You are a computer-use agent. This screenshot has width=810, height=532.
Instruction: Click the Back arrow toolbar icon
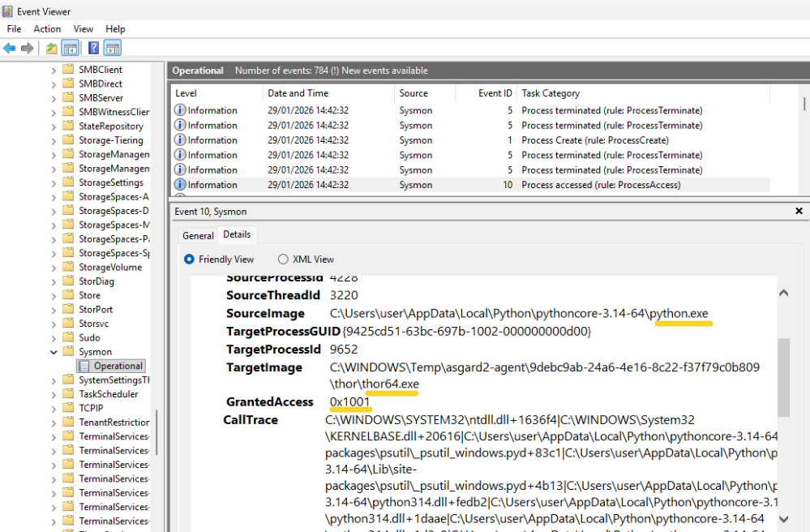point(10,49)
